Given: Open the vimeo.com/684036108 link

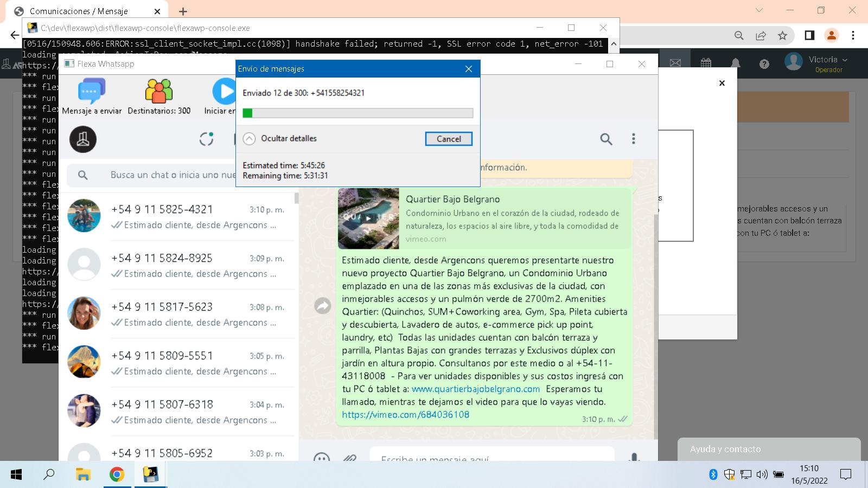Looking at the screenshot, I should coord(406,415).
